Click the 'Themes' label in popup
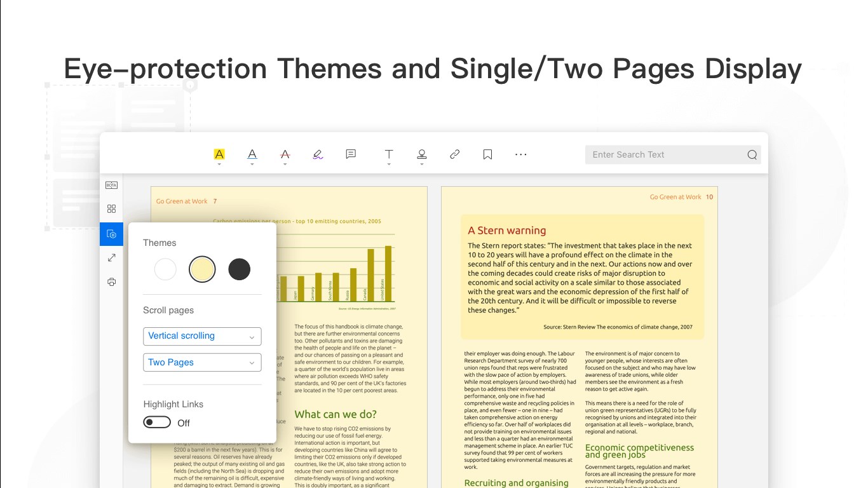Image resolution: width=868 pixels, height=488 pixels. [x=159, y=243]
